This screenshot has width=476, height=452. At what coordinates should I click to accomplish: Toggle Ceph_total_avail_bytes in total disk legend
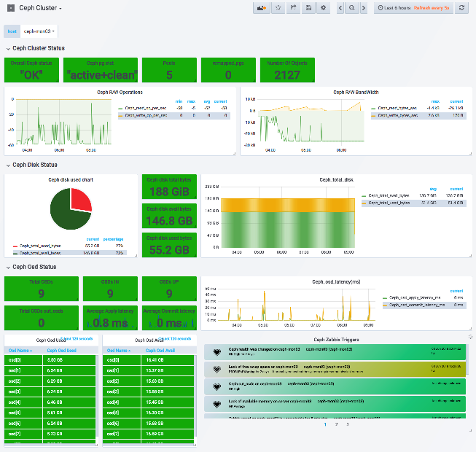(x=389, y=195)
